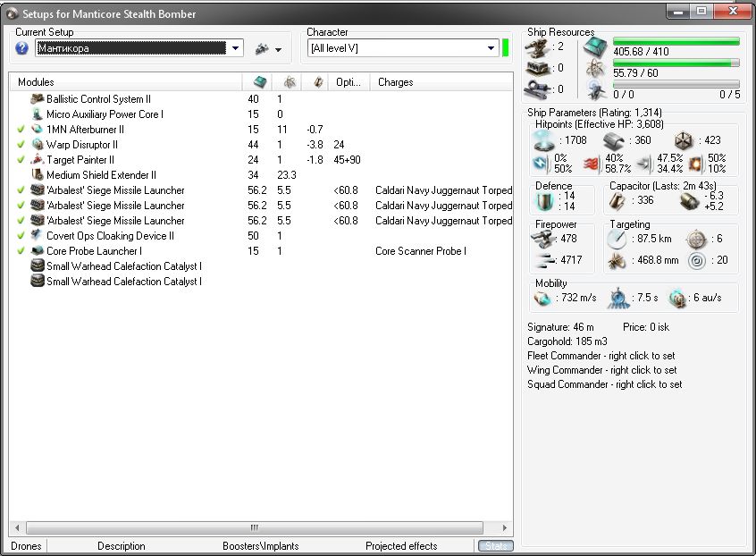The image size is (756, 556).
Task: Click the Stats button
Action: coord(496,546)
